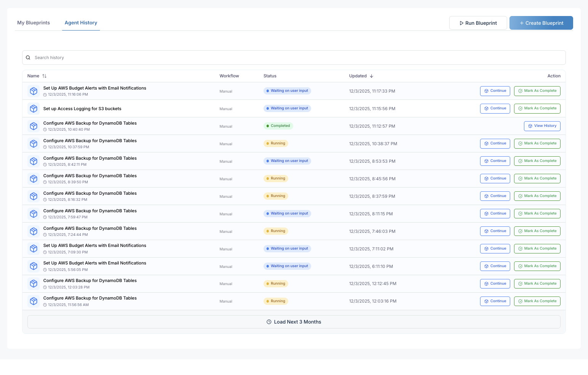Expand options for the Workflow column header
The width and height of the screenshot is (588, 375).
pyautogui.click(x=229, y=76)
